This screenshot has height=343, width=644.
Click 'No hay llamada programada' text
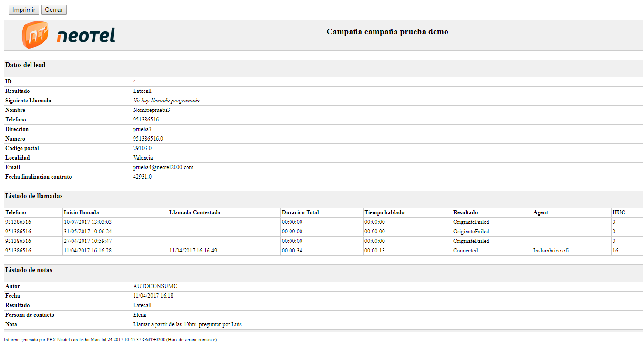click(166, 101)
